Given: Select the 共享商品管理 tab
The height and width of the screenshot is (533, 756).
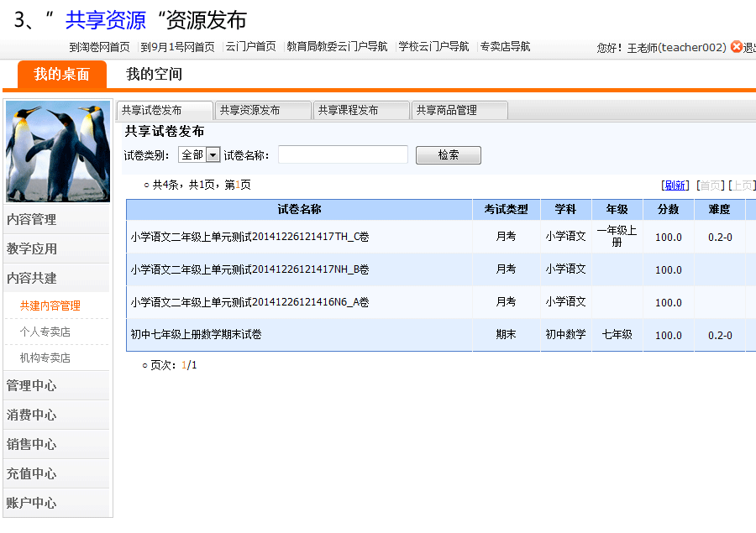Looking at the screenshot, I should coord(459,111).
